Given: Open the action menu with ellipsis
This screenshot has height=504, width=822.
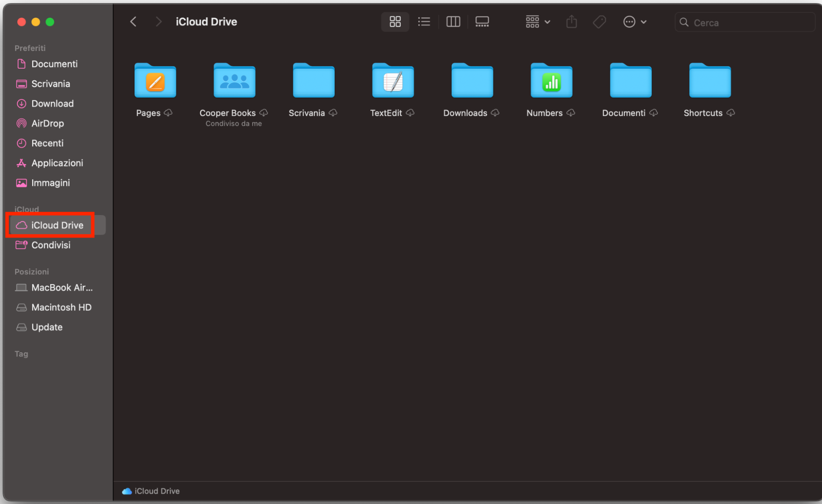Looking at the screenshot, I should pyautogui.click(x=635, y=22).
